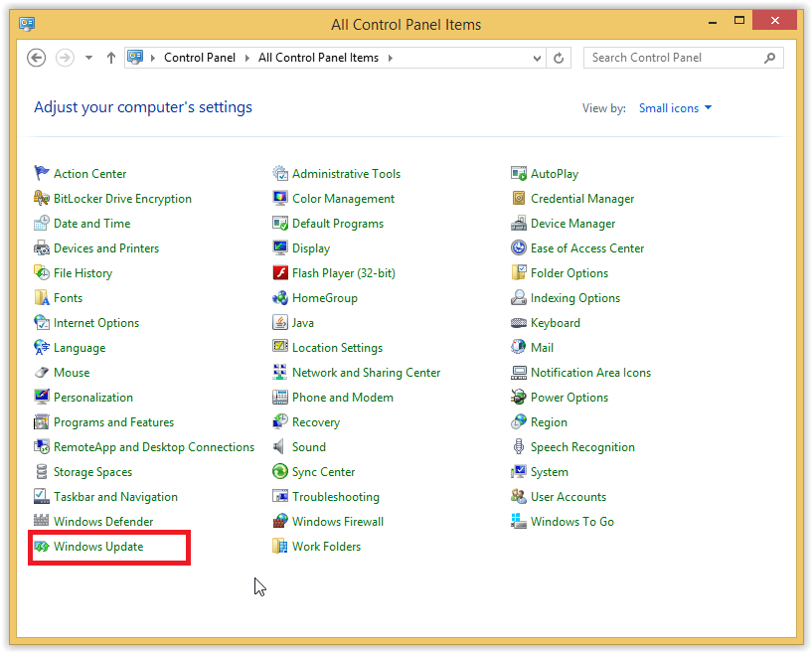Open the Display link
The image size is (812, 653).
coord(311,248)
